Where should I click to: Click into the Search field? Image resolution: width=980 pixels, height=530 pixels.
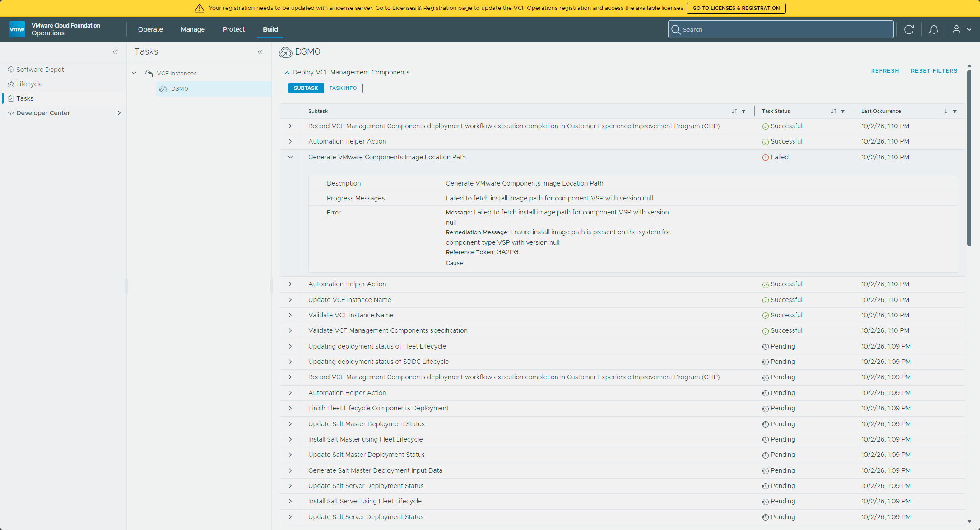pos(780,29)
